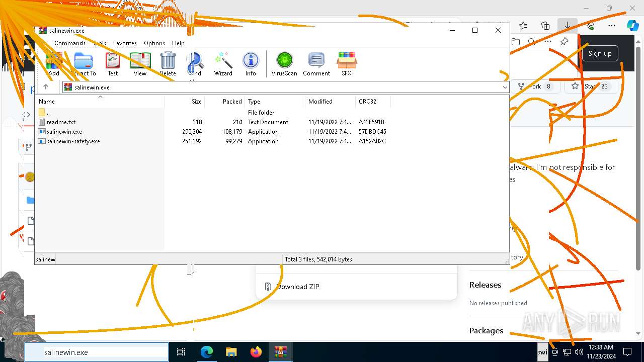Image resolution: width=644 pixels, height=362 pixels.
Task: Open browser Collections icon
Action: (x=545, y=25)
